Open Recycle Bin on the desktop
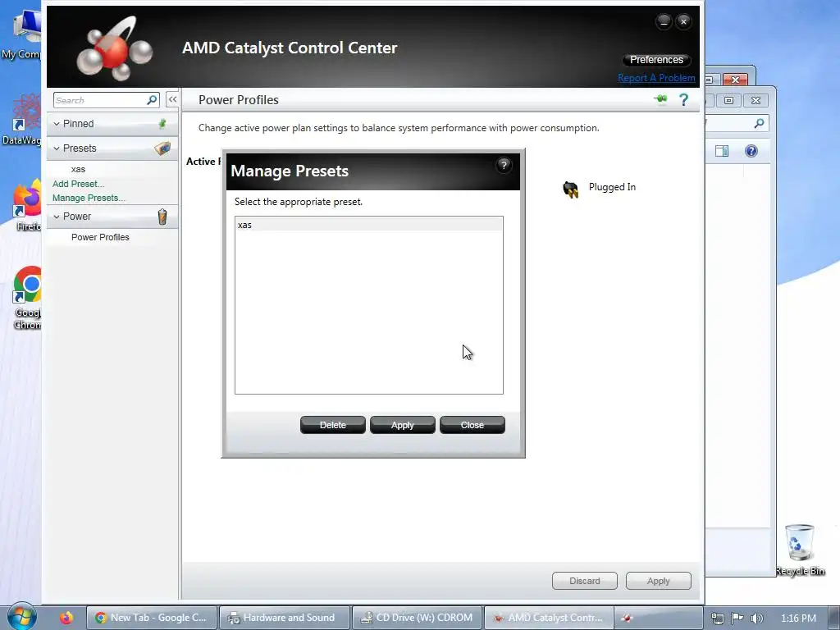 (x=800, y=550)
